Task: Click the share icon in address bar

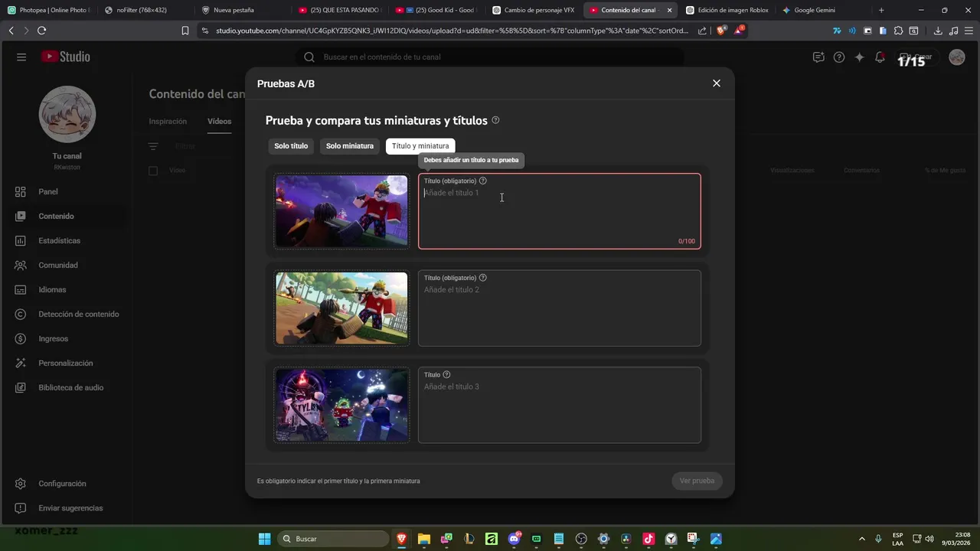Action: (702, 31)
